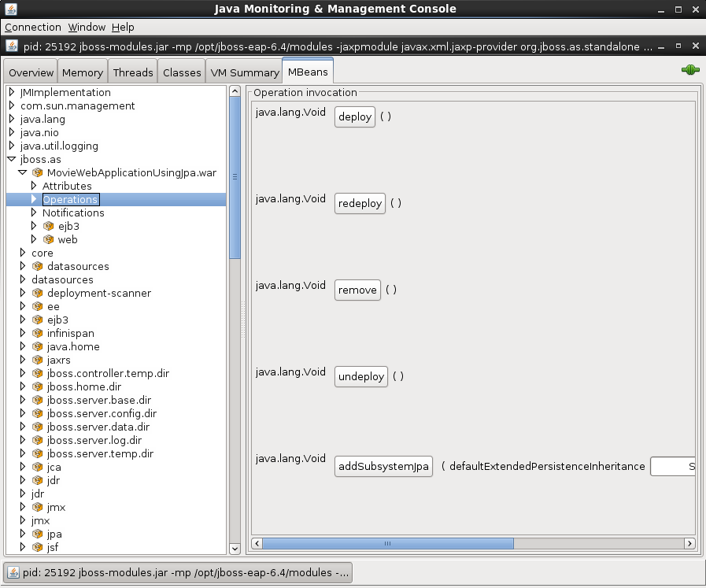Click the MBean tree scroll up arrow
This screenshot has width=706, height=588.
point(235,91)
